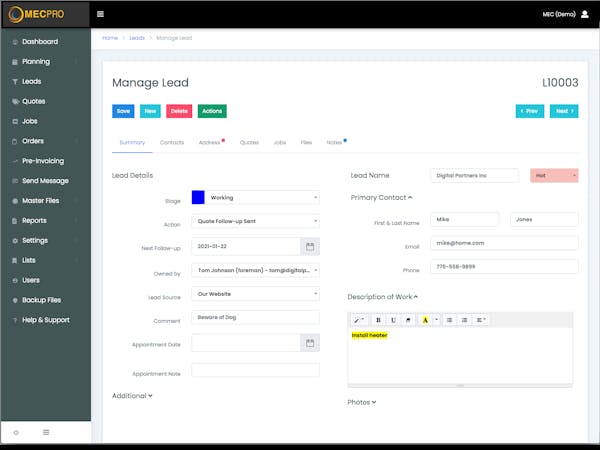Image resolution: width=600 pixels, height=450 pixels.
Task: Click first name field Mike
Action: tap(465, 219)
